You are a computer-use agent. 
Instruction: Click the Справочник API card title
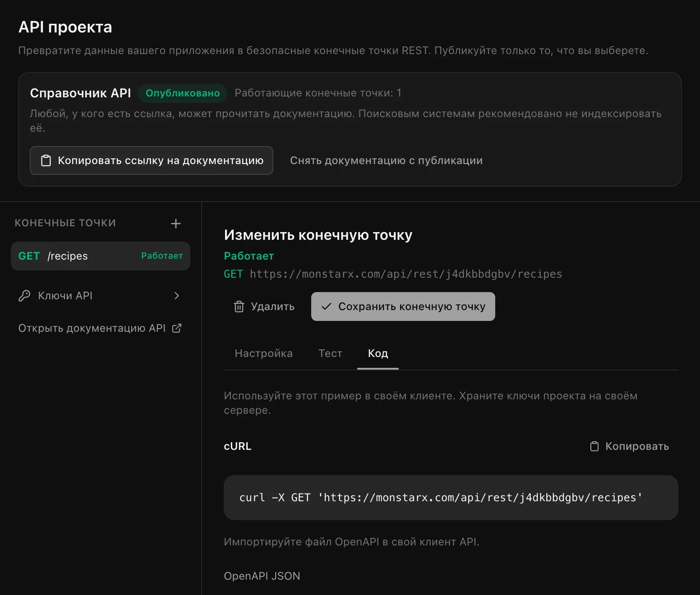[x=80, y=93]
